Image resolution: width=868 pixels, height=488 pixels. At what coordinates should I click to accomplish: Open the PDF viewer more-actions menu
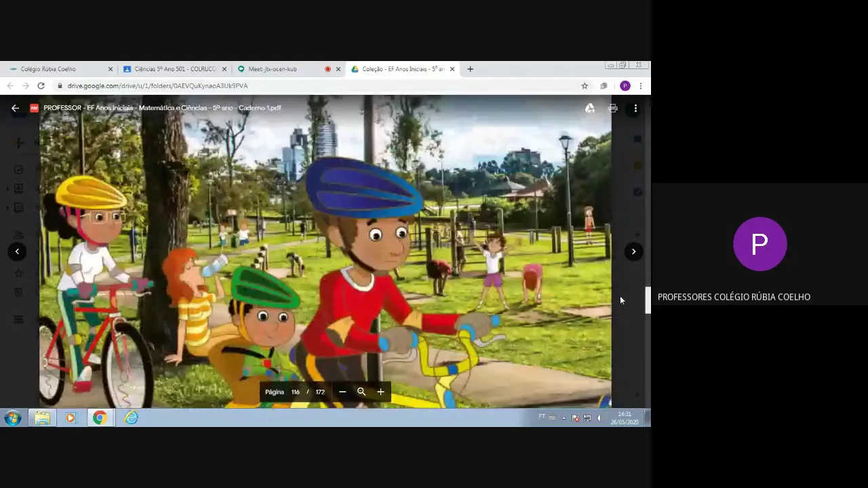coord(635,108)
